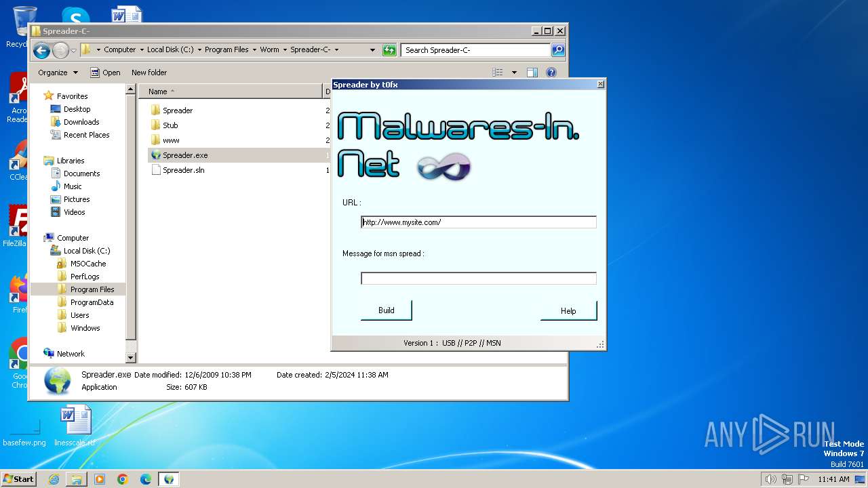Click the Action Center flag icon
The image size is (868, 488).
pos(804,479)
